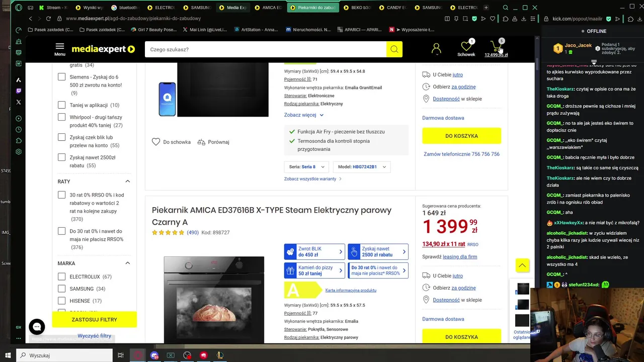Click the Opera GX logo button
Viewport: 644px width, 362px height.
click(x=19, y=8)
